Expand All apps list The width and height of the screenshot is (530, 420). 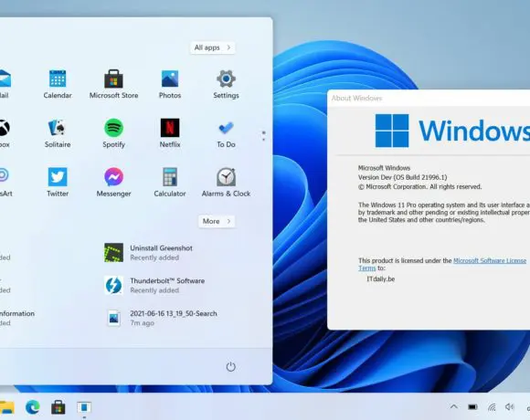[212, 47]
